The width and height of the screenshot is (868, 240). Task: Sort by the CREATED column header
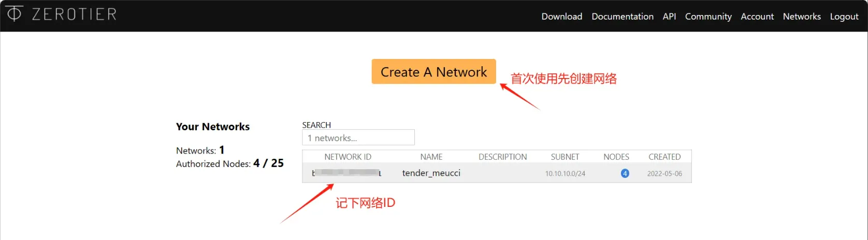pyautogui.click(x=665, y=157)
